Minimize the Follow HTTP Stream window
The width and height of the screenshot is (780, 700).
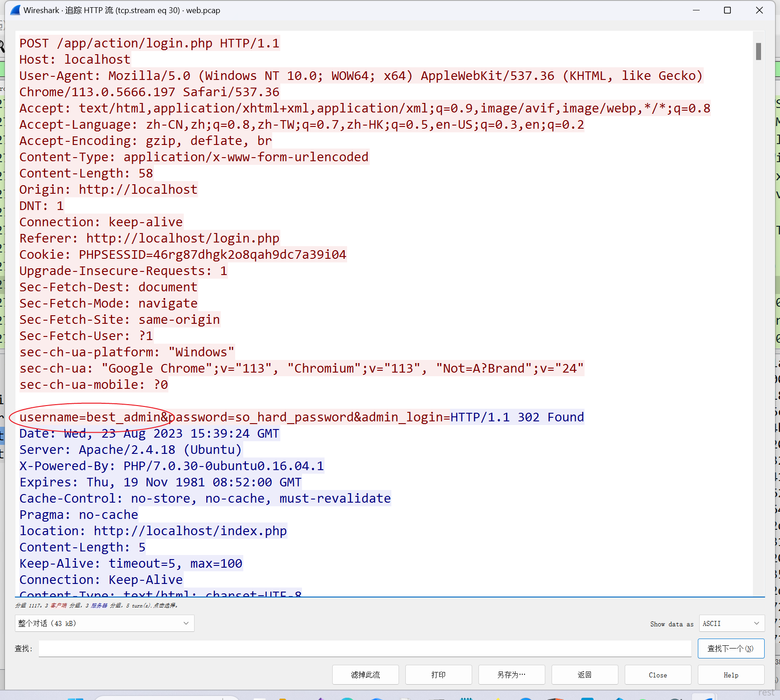(x=696, y=10)
